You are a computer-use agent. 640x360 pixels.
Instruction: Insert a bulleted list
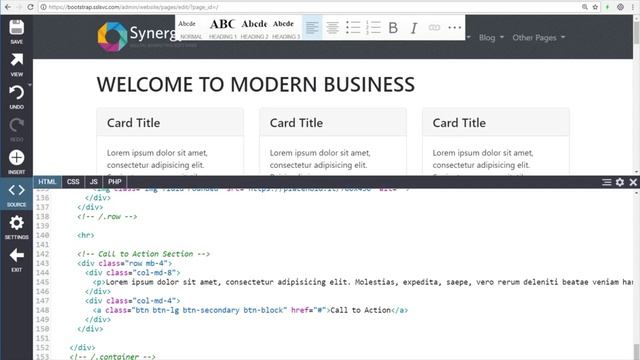point(353,28)
